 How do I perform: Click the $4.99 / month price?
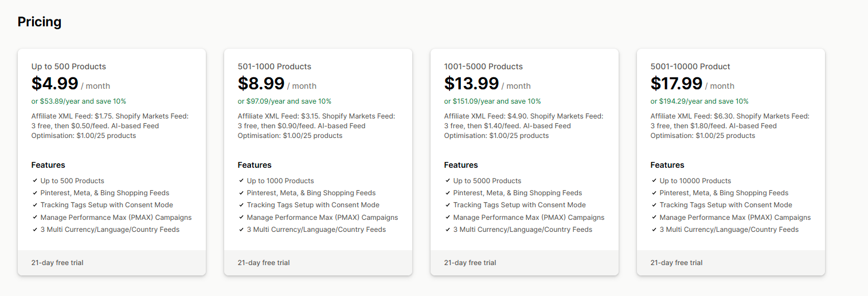tap(71, 84)
